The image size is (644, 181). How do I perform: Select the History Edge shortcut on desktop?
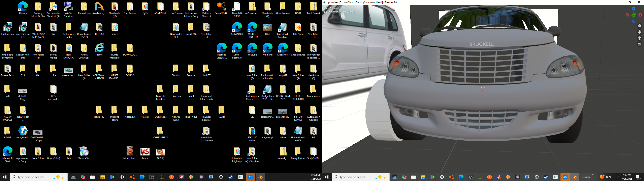[23, 8]
